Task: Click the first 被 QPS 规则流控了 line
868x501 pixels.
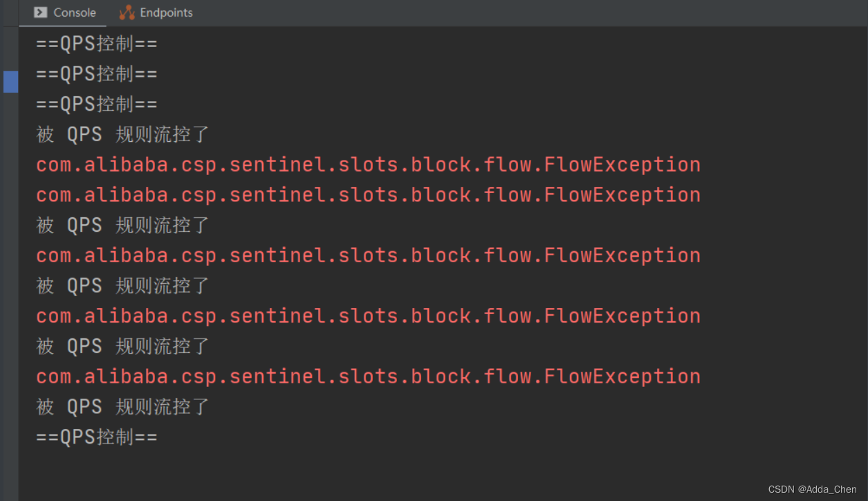Action: 122,134
